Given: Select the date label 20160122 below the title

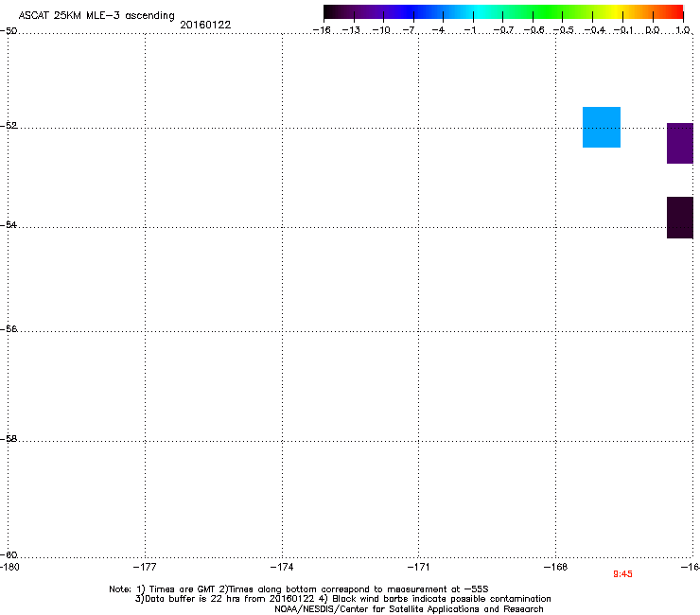Looking at the screenshot, I should coord(205,25).
